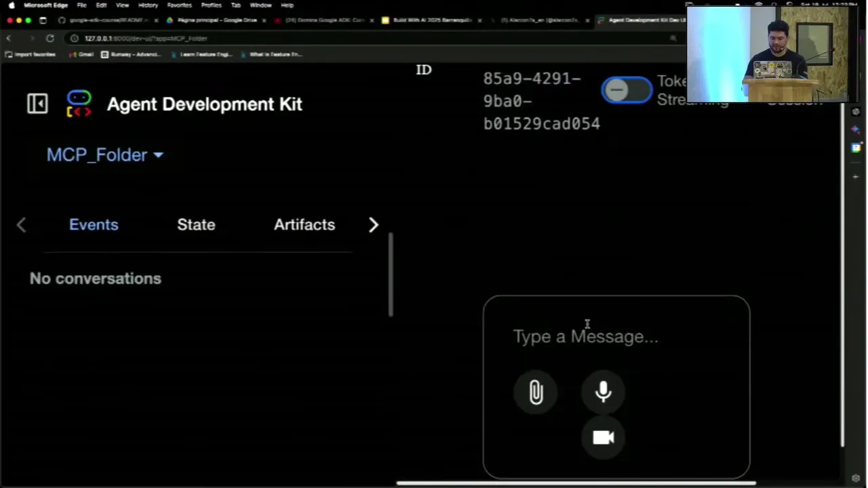The image size is (868, 488).
Task: Click the Agent Development Kit logo
Action: pos(79,104)
